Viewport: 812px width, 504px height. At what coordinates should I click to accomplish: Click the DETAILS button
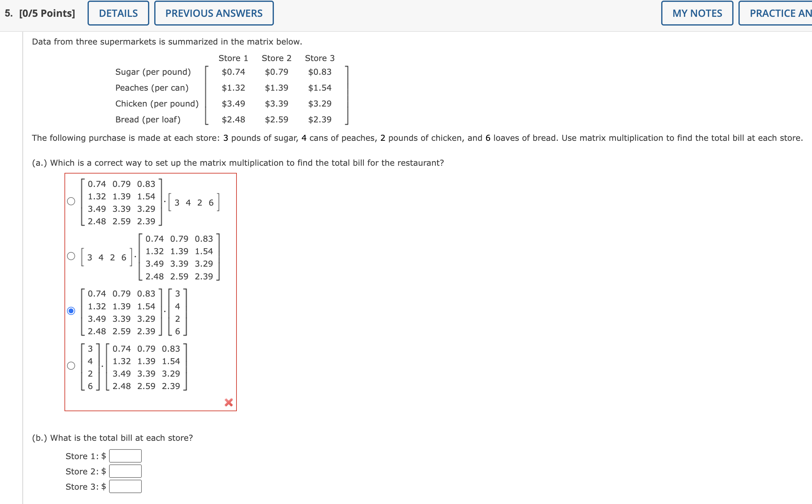pyautogui.click(x=118, y=13)
